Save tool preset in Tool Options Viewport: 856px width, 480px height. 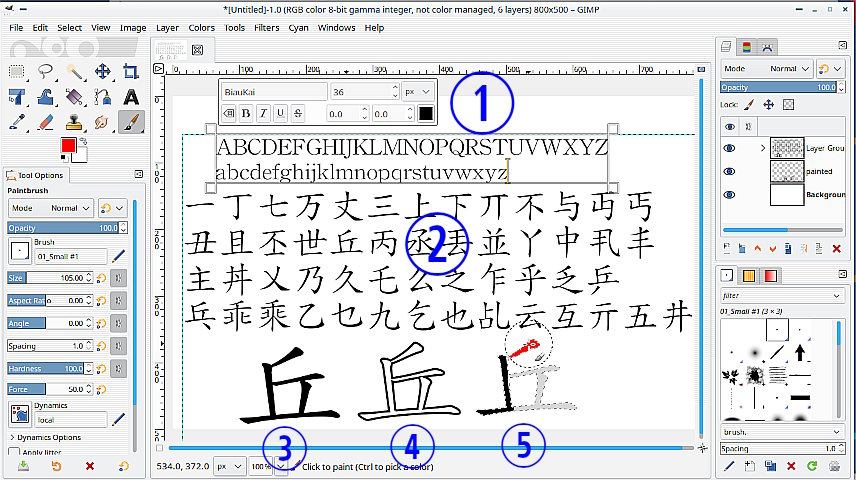[23, 466]
